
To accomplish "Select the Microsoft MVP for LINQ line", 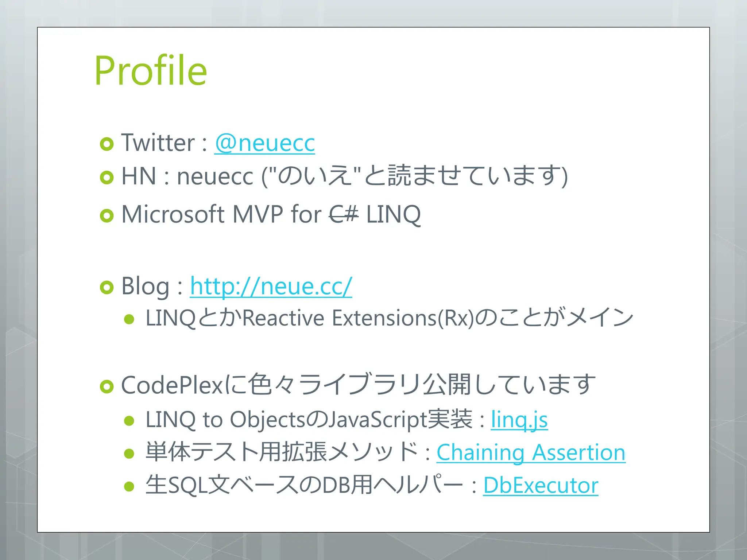I will pyautogui.click(x=271, y=214).
